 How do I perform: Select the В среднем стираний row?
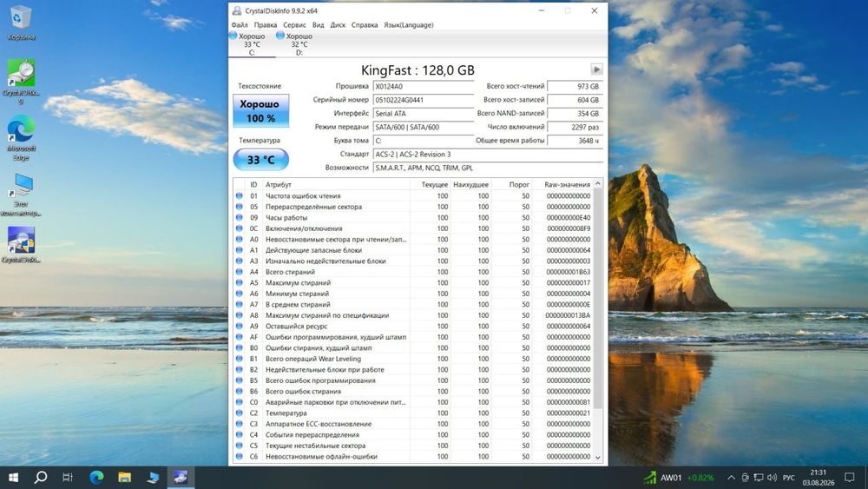click(413, 305)
